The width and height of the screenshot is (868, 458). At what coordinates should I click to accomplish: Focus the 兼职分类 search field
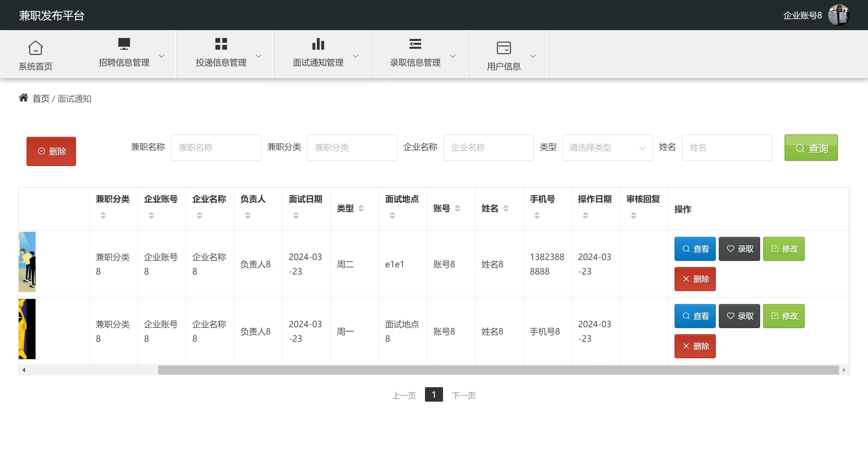(352, 148)
